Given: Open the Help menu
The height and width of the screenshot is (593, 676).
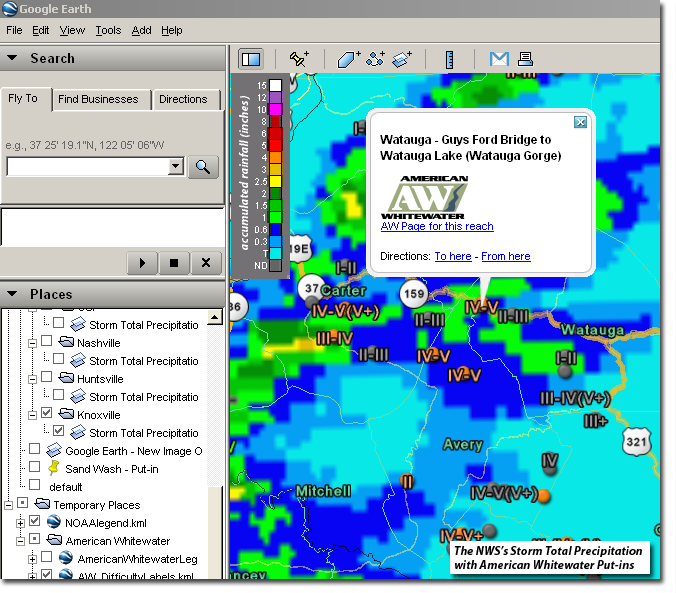Looking at the screenshot, I should tap(172, 30).
